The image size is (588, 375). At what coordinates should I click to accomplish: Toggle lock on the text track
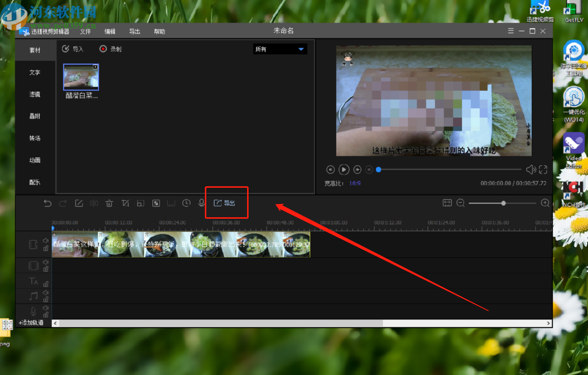46,284
